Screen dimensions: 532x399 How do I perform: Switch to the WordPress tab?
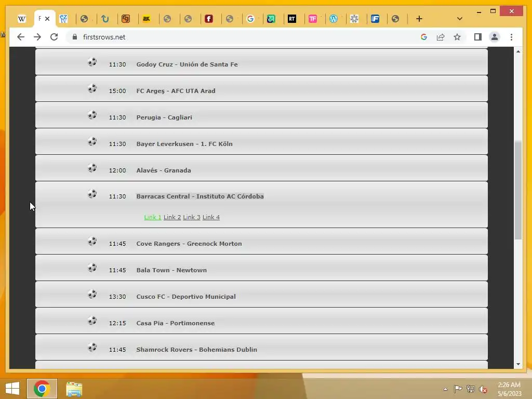click(334, 19)
